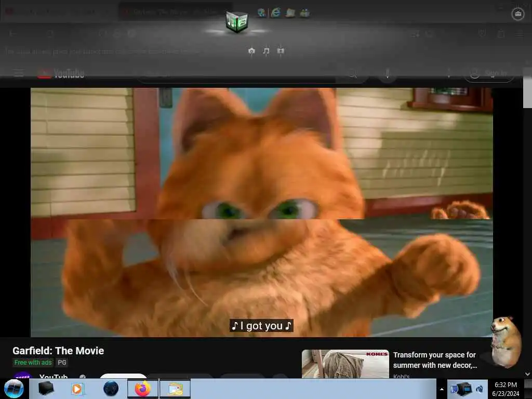Start voice search with the microphone
This screenshot has height=399, width=532.
388,73
